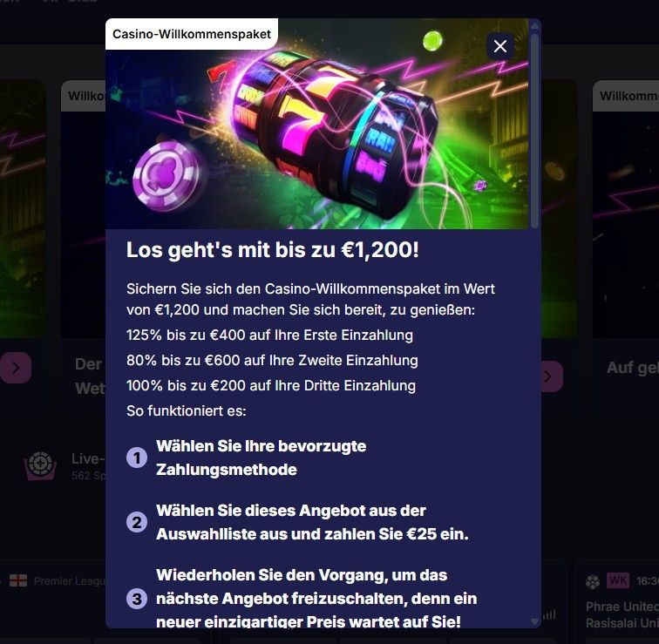The height and width of the screenshot is (644, 659).
Task: Click the right pink carousel arrow
Action: click(552, 376)
